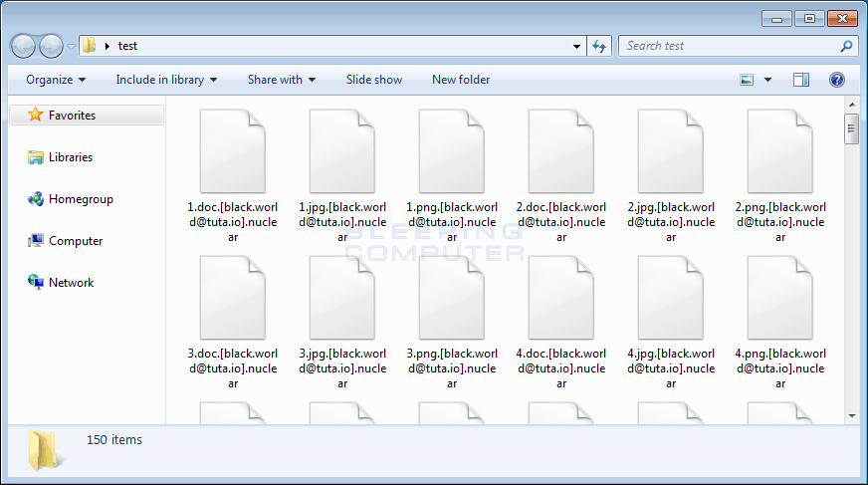This screenshot has width=868, height=485.
Task: Select Favorites in the navigation pane
Action: click(x=87, y=116)
